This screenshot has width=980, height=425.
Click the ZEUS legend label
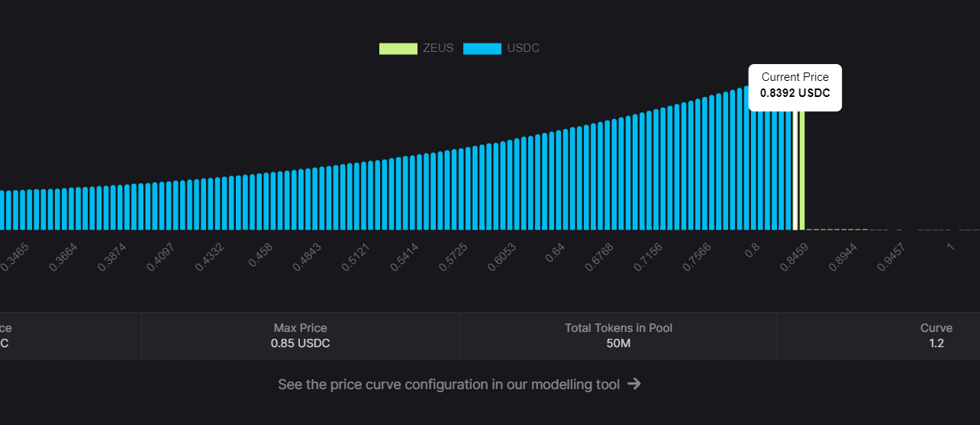click(438, 49)
